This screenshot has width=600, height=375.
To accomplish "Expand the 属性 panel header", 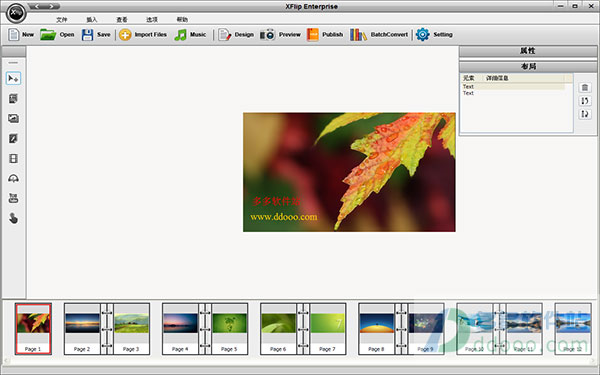I will pos(528,51).
